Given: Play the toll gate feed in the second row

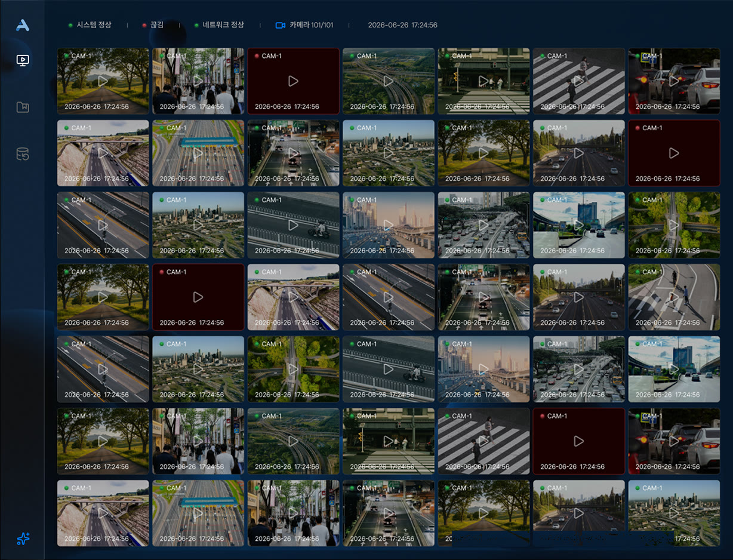Looking at the screenshot, I should [198, 153].
